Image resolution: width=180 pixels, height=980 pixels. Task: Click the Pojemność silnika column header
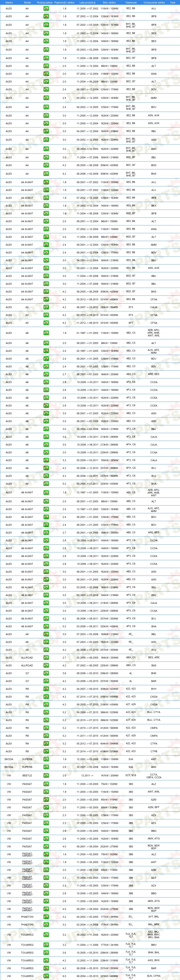[x=64, y=2]
